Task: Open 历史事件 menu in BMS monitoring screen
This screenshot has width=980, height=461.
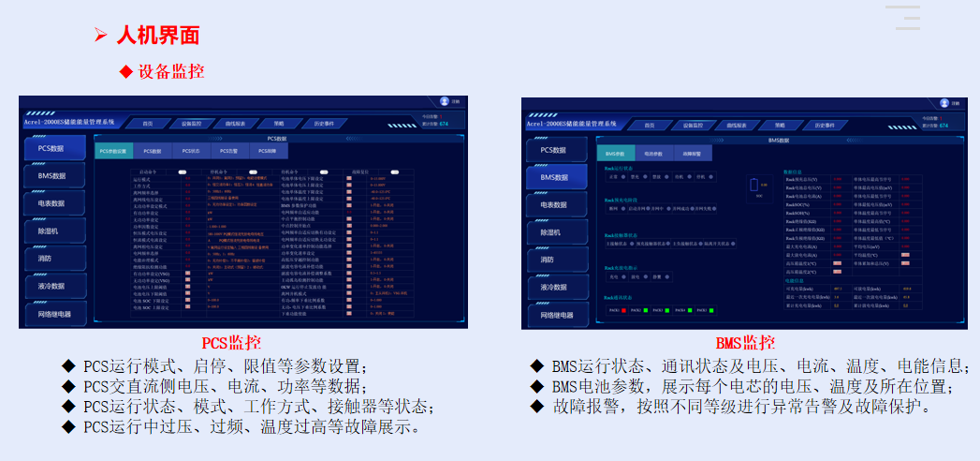Action: pos(825,124)
